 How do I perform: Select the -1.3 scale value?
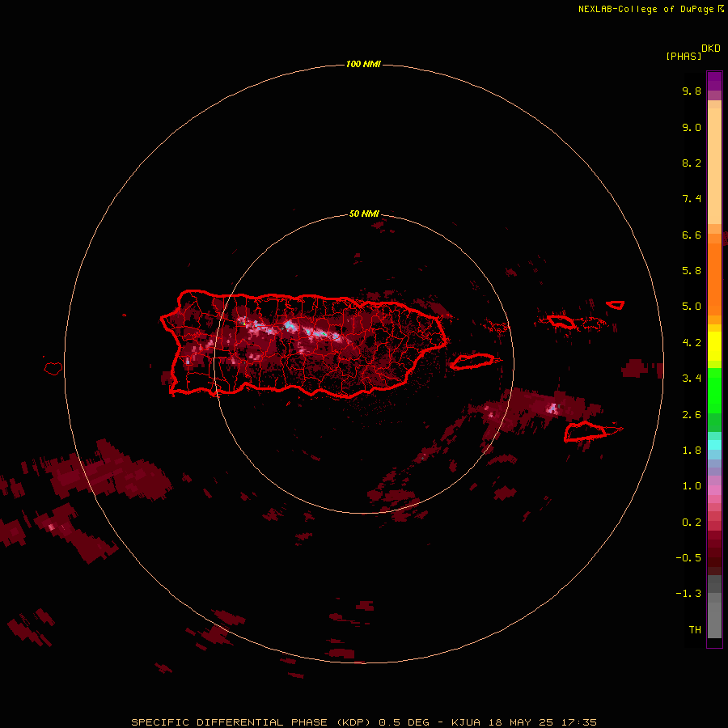coord(688,594)
